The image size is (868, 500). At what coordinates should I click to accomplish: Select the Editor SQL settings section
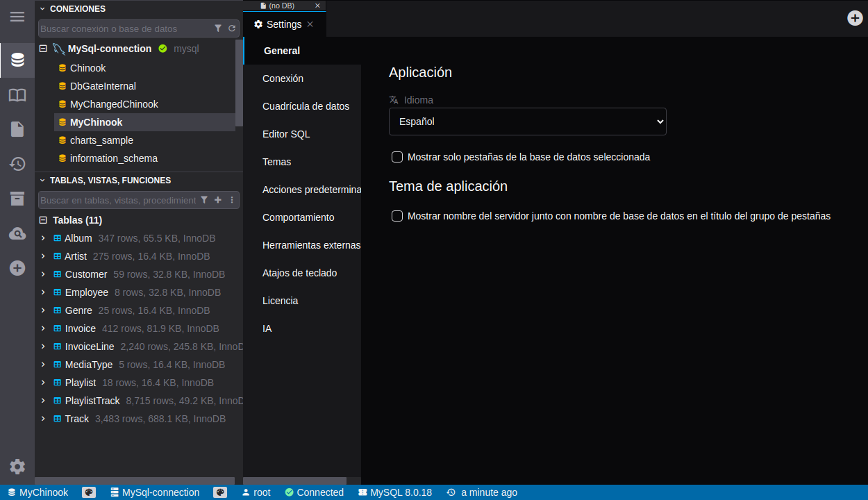tap(286, 134)
